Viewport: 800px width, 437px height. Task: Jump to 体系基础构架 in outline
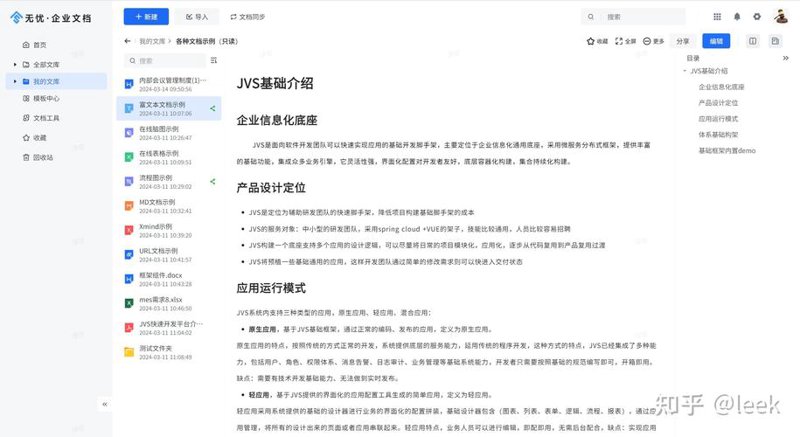[x=718, y=135]
